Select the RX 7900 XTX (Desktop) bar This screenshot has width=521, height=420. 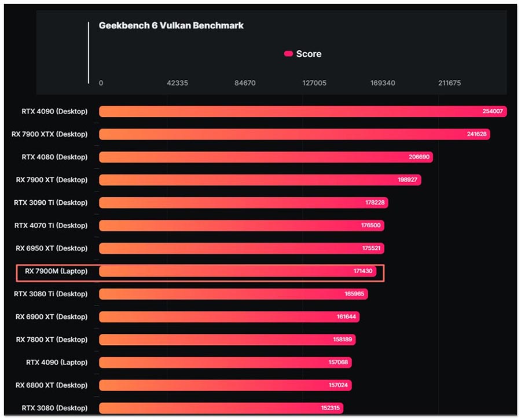point(295,134)
